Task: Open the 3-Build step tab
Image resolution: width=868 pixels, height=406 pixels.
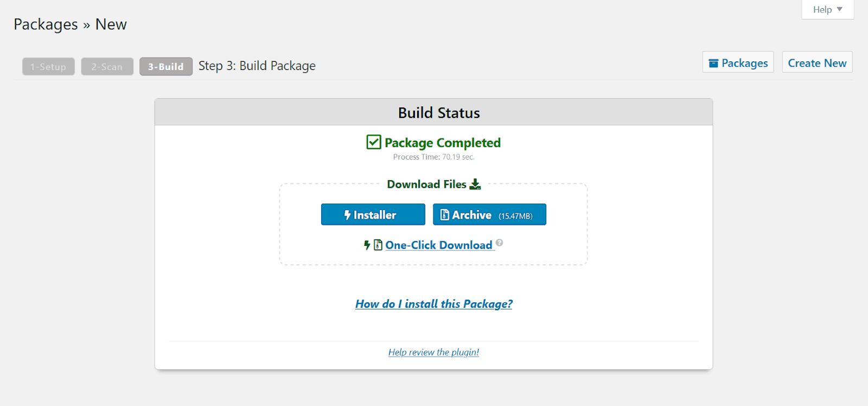Action: (x=165, y=66)
